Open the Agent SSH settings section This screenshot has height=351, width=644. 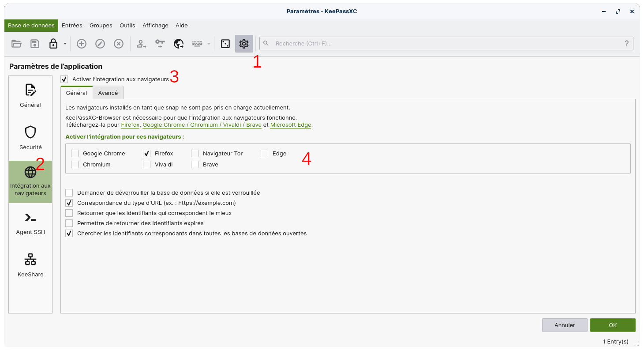coord(30,223)
